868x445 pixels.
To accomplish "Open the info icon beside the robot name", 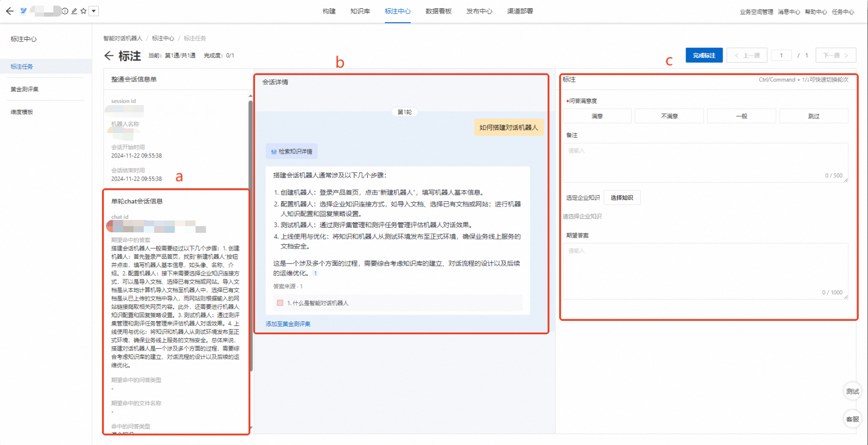I will pos(65,11).
